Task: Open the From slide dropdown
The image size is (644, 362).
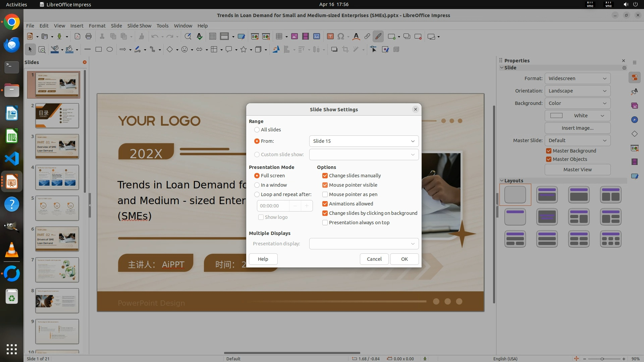Action: (364, 141)
